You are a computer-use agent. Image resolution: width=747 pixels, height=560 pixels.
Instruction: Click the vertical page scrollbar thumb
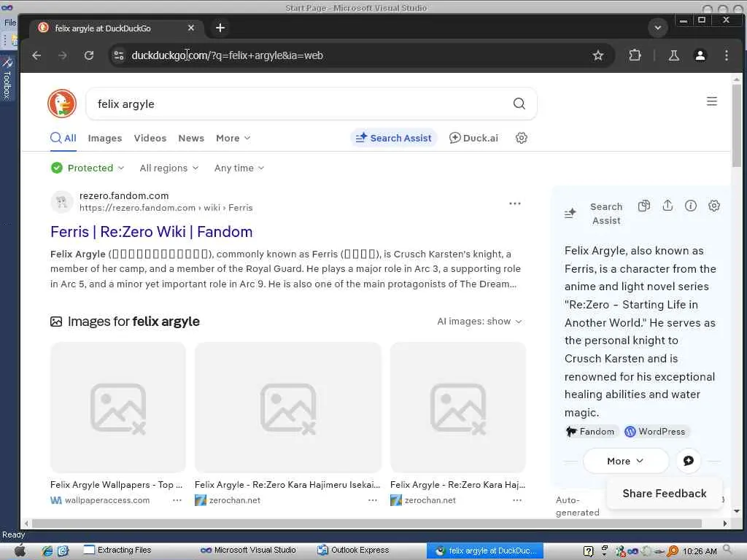click(x=737, y=126)
